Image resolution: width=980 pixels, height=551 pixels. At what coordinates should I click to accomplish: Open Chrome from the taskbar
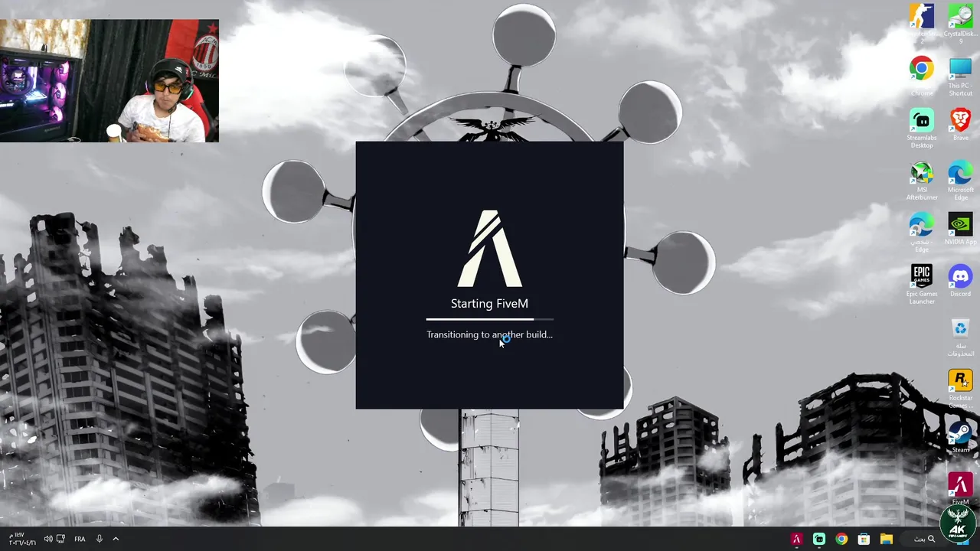(841, 539)
